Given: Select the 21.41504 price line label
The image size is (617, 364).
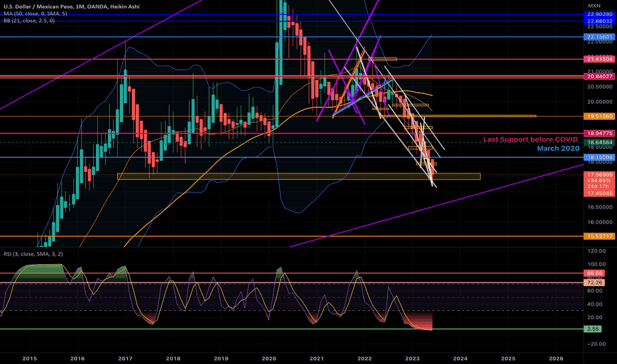Looking at the screenshot, I should [x=600, y=59].
